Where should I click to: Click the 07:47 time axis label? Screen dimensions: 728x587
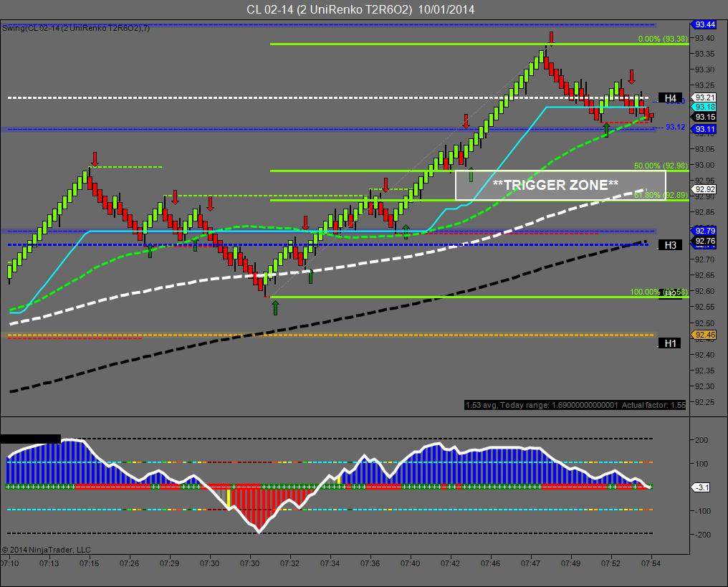tap(530, 563)
